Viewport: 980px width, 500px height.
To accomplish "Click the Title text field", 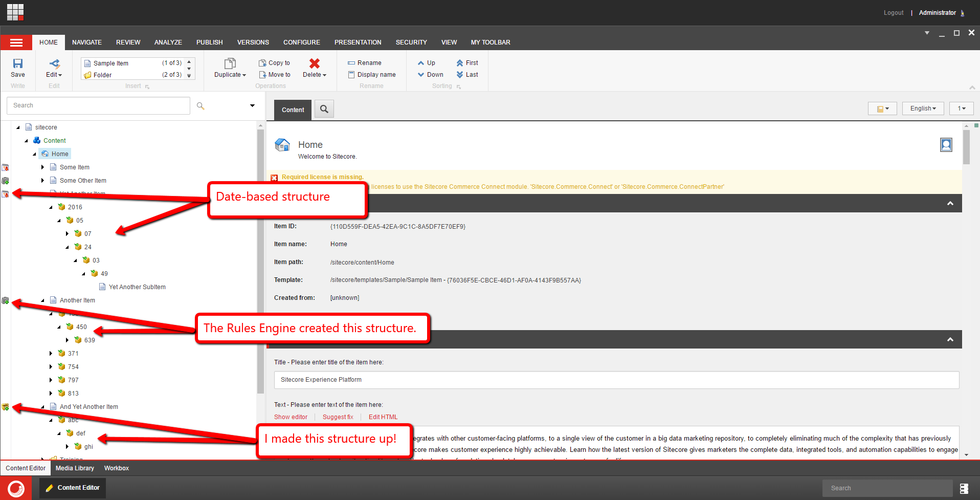I will 616,380.
